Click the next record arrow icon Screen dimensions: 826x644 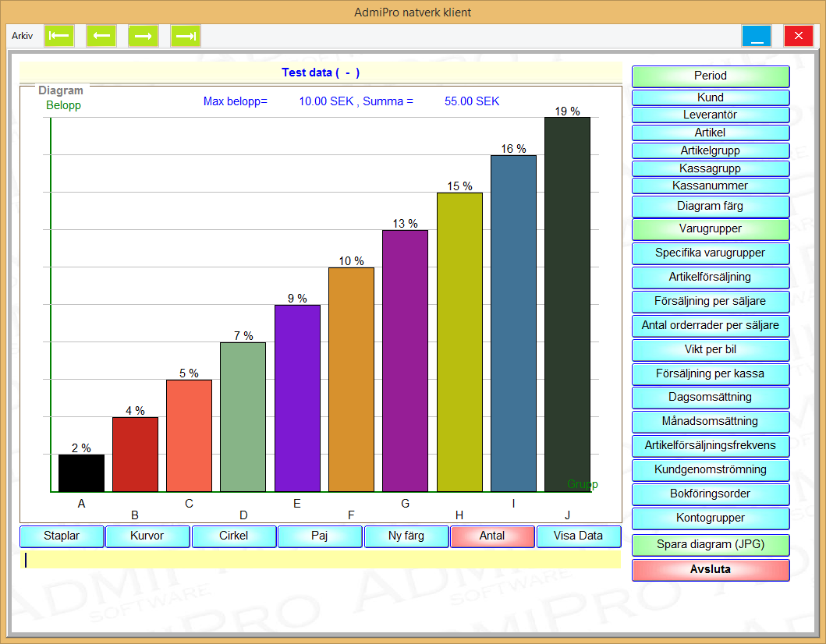(x=143, y=36)
